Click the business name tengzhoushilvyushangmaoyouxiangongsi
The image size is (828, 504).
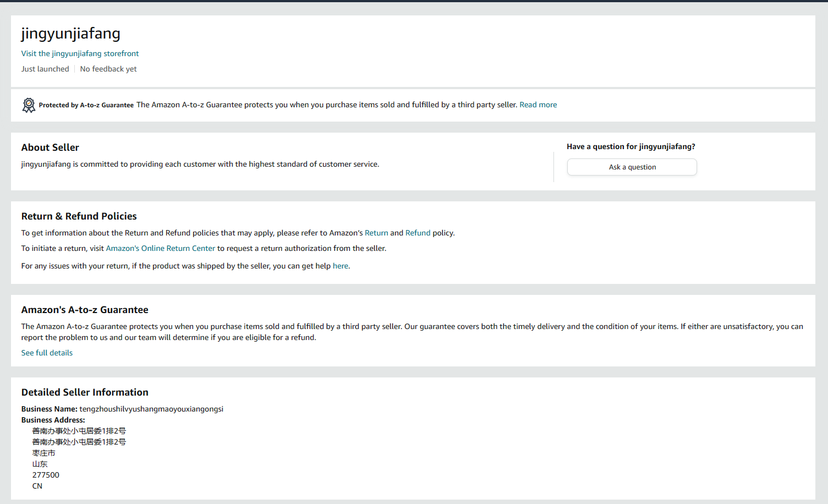point(151,409)
